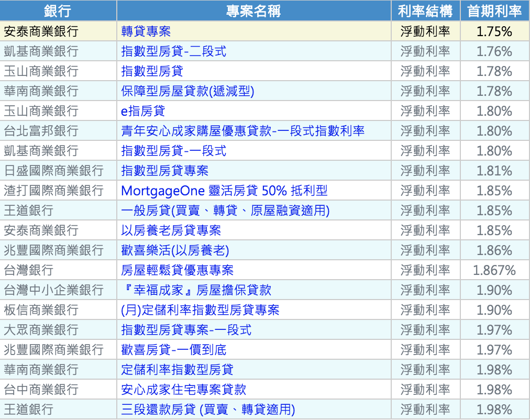Viewport: 530px width, 420px height.
Task: Open 以房養老房貸專案 link
Action: pyautogui.click(x=171, y=230)
